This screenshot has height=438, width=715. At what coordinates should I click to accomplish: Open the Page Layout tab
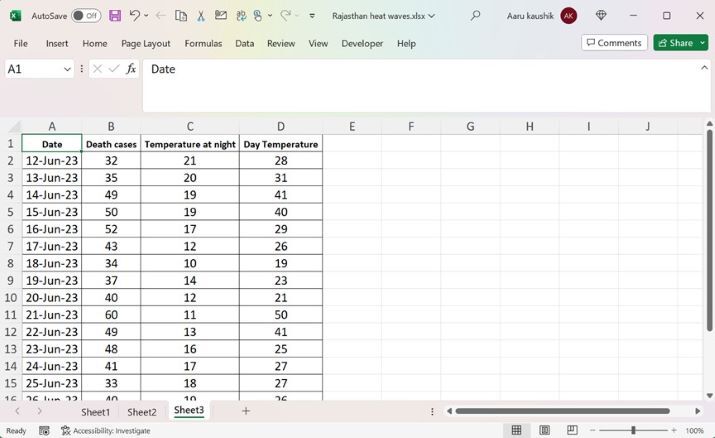pyautogui.click(x=146, y=43)
